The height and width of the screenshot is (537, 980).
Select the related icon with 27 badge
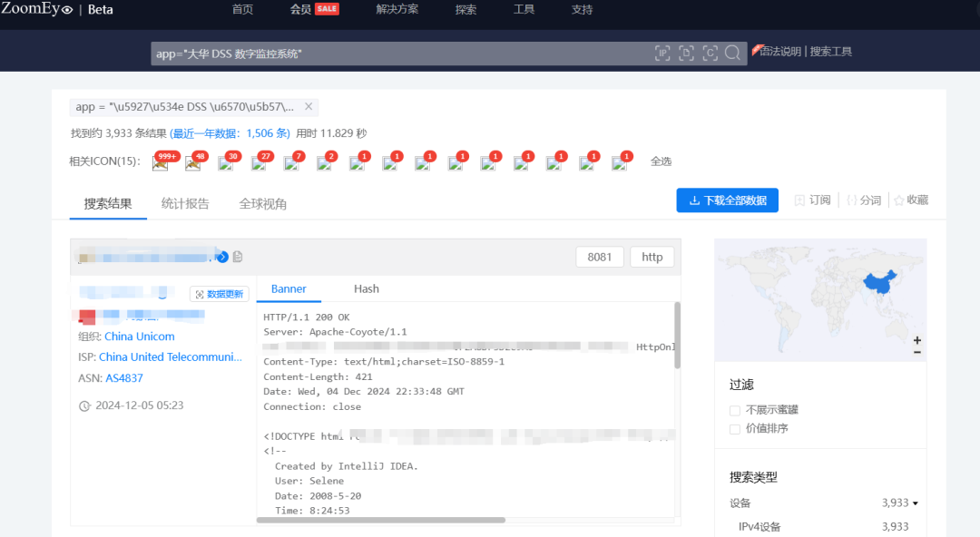(259, 164)
